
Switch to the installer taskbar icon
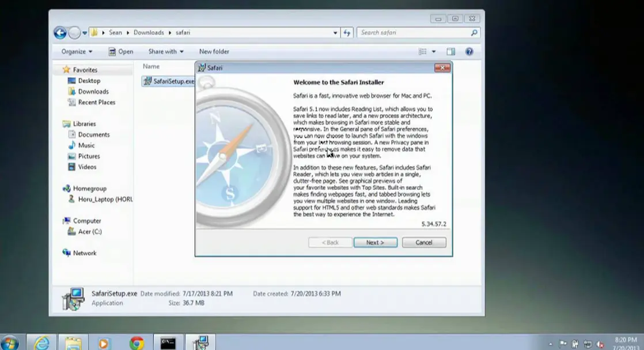(200, 342)
